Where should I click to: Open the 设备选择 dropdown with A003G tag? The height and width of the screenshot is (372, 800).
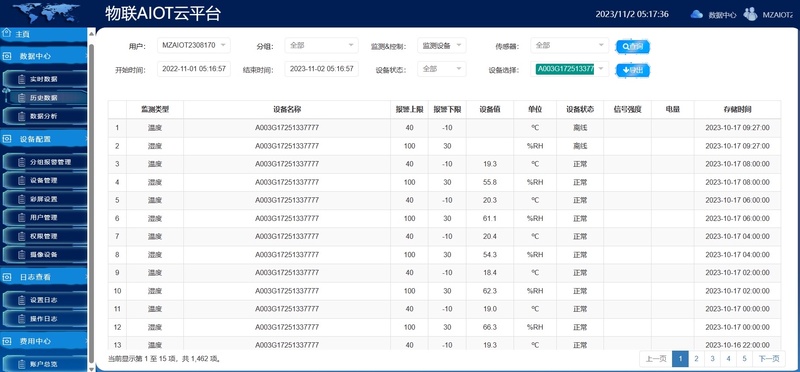(x=569, y=69)
